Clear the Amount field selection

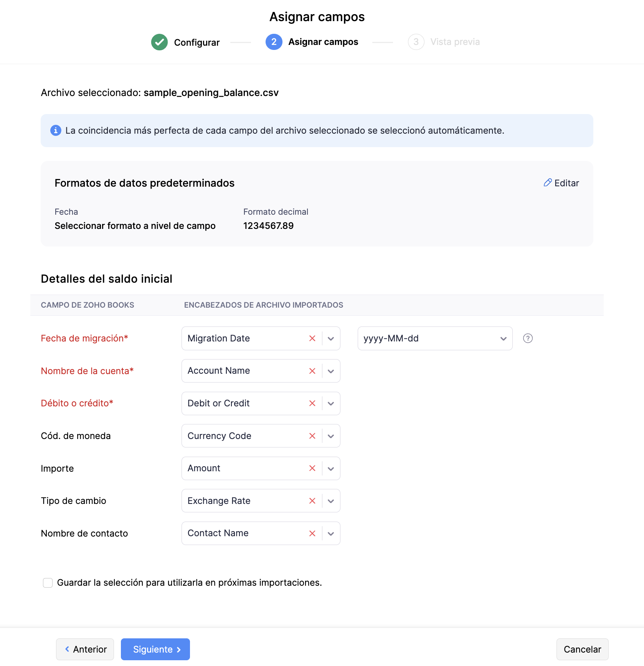[312, 468]
